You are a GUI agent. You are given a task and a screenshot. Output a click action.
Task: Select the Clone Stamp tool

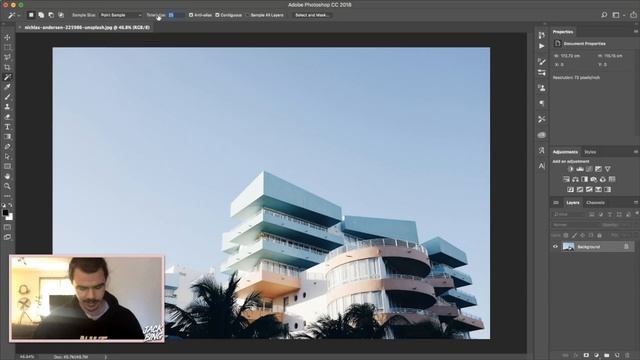(x=7, y=107)
